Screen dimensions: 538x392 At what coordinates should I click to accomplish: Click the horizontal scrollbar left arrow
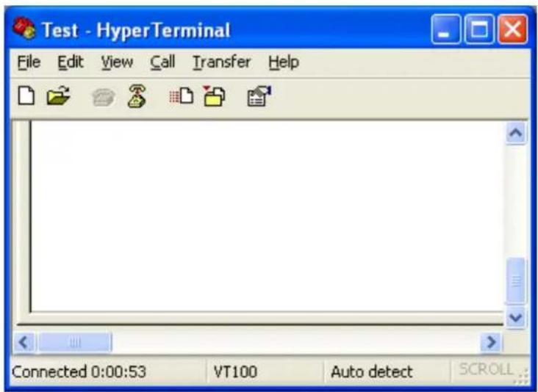point(24,342)
